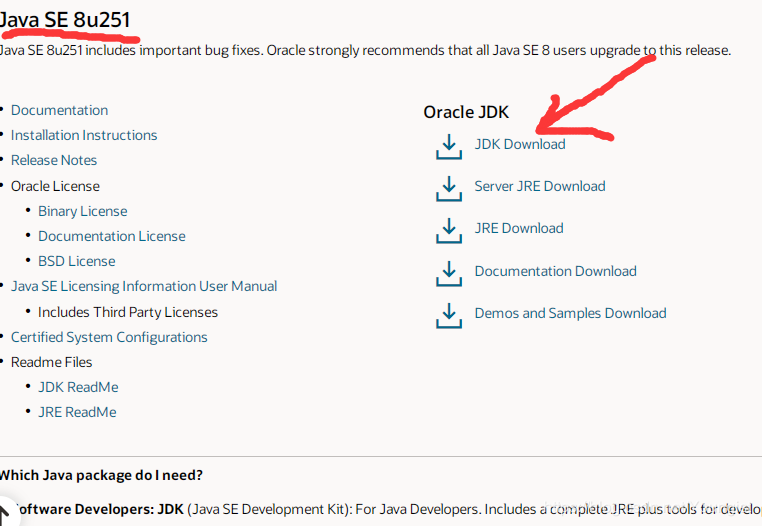Click the download icon beside Server JRE Download

449,189
